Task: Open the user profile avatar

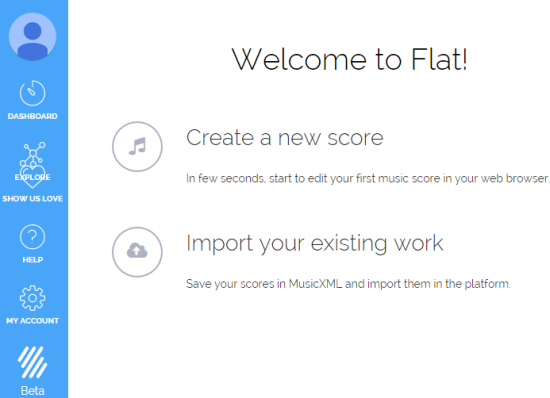Action: pos(32,37)
